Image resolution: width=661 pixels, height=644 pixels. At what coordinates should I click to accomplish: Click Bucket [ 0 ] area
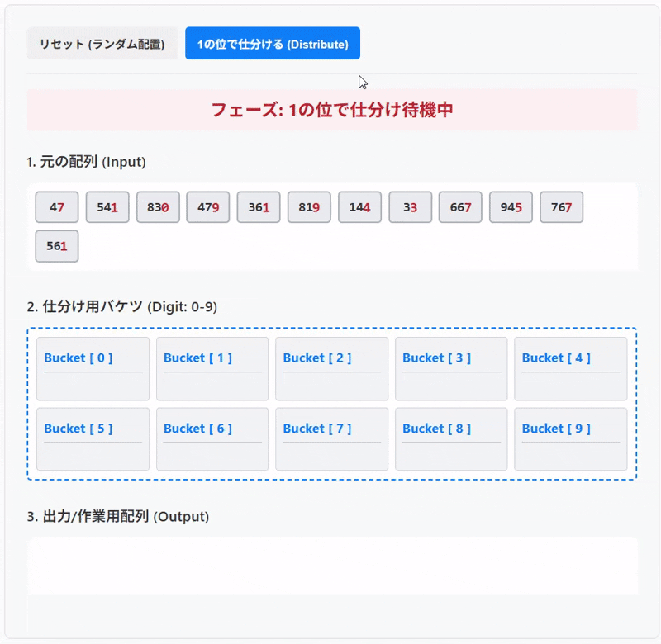click(93, 368)
